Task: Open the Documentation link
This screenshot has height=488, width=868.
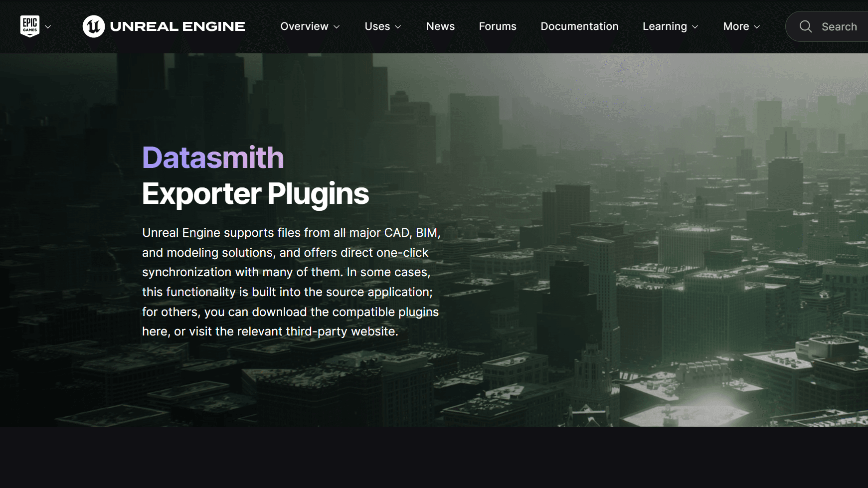Action: point(579,26)
